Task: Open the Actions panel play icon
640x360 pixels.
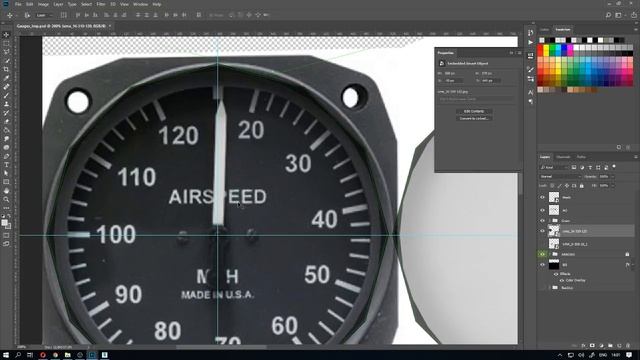Action: pos(530,42)
